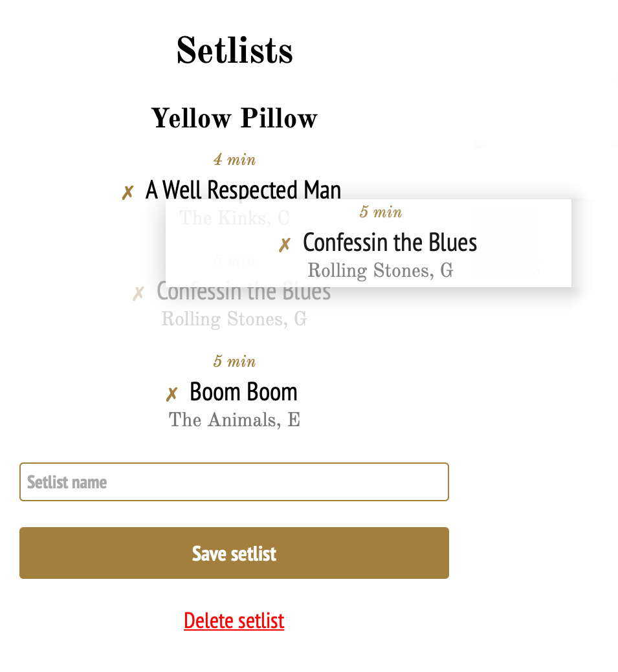Focus the Setlist name input field
This screenshot has height=672, width=618.
234,482
